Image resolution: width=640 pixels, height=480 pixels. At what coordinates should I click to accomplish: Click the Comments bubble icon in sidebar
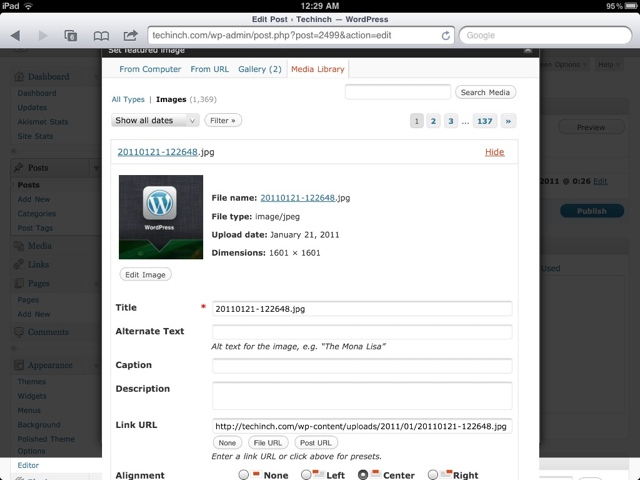[19, 332]
